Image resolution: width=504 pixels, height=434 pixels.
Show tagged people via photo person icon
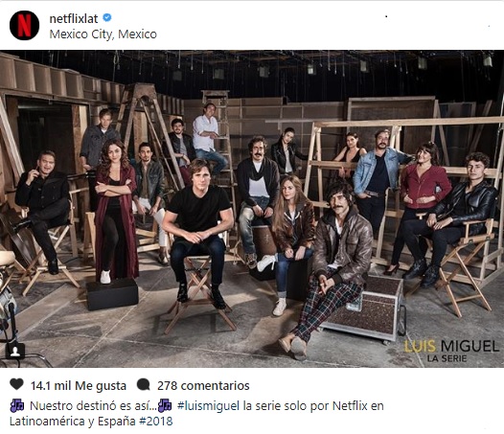14,351
